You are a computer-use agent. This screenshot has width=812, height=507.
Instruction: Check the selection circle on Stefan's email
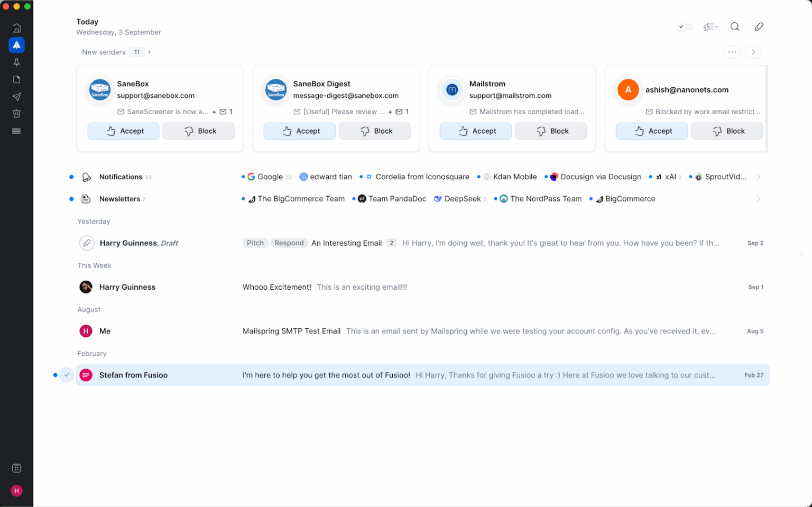[x=67, y=375]
